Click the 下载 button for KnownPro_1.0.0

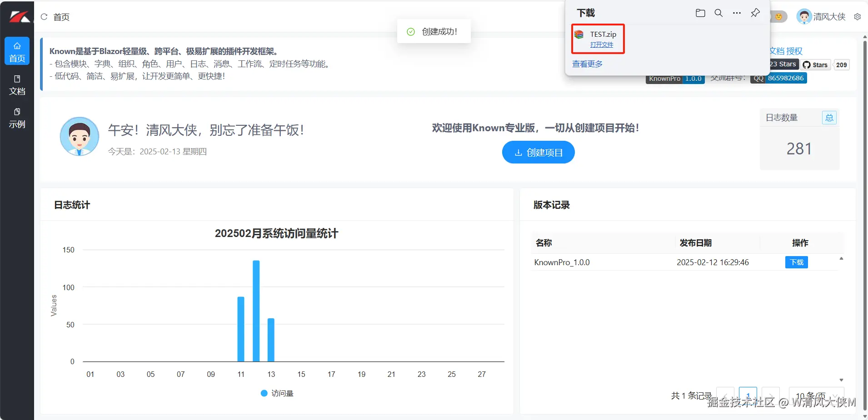[x=797, y=262]
